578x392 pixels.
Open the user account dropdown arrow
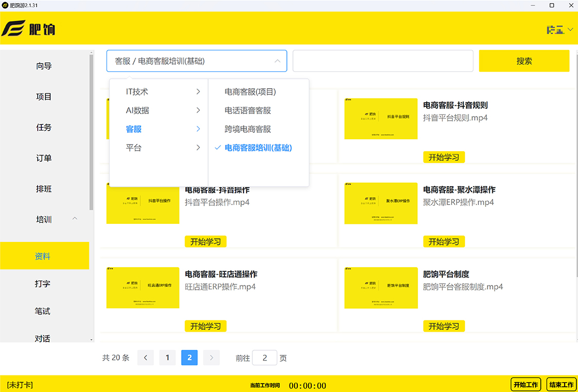(x=571, y=29)
